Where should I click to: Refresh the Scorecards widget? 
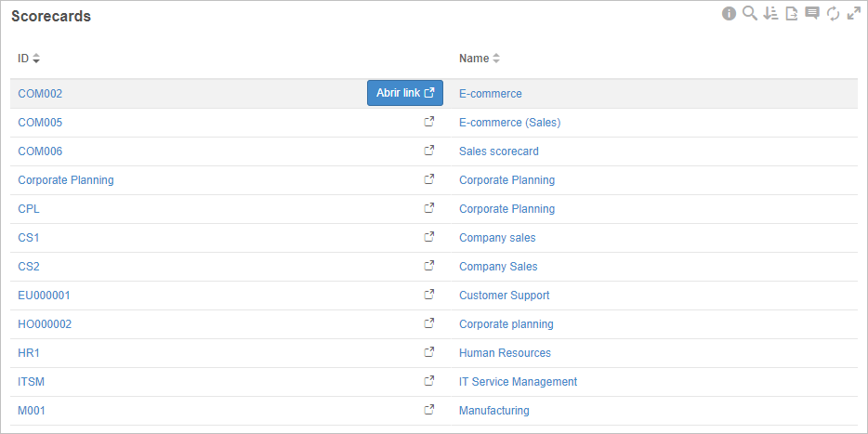(x=833, y=14)
